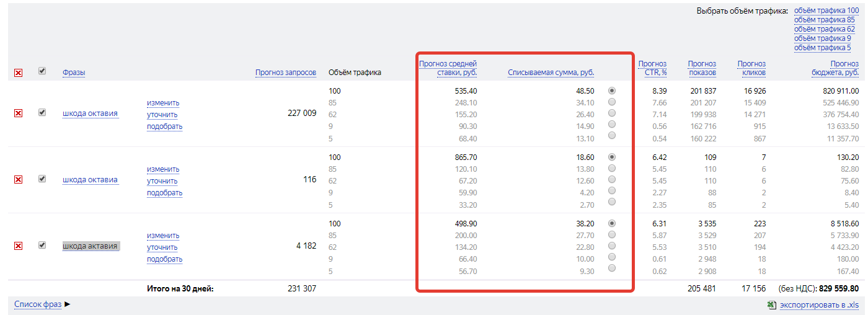Screen dimensions: 868x315
Task: Uncheck the шкода октавиа phrase checkbox
Action: (x=42, y=179)
